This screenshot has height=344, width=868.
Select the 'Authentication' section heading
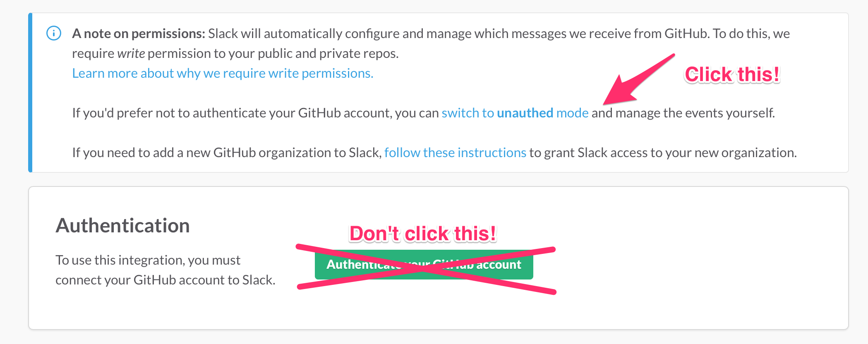click(122, 226)
